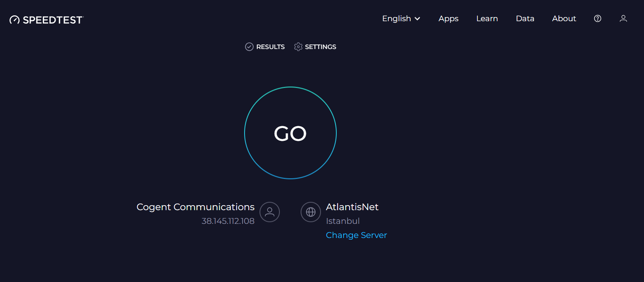Select the Data menu item
The height and width of the screenshot is (282, 644).
[525, 19]
